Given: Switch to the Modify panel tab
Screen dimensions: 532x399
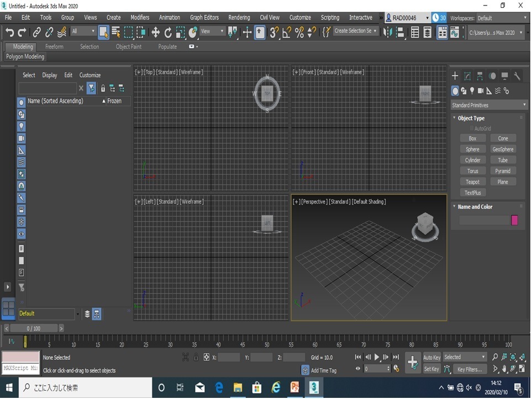Looking at the screenshot, I should (467, 76).
